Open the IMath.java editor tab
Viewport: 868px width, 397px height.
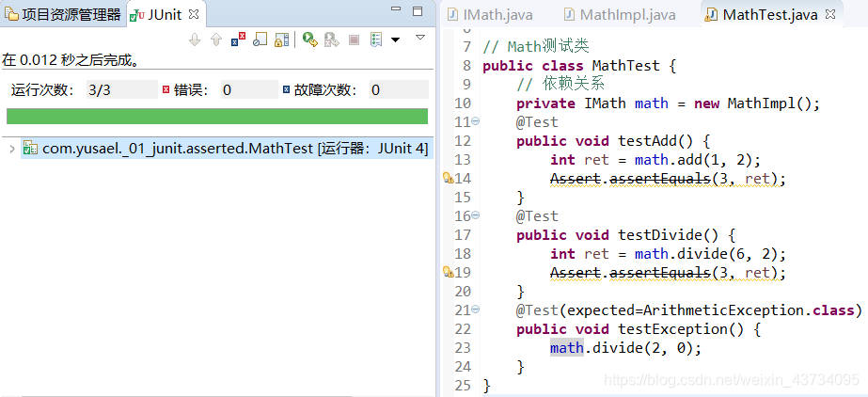[x=491, y=14]
